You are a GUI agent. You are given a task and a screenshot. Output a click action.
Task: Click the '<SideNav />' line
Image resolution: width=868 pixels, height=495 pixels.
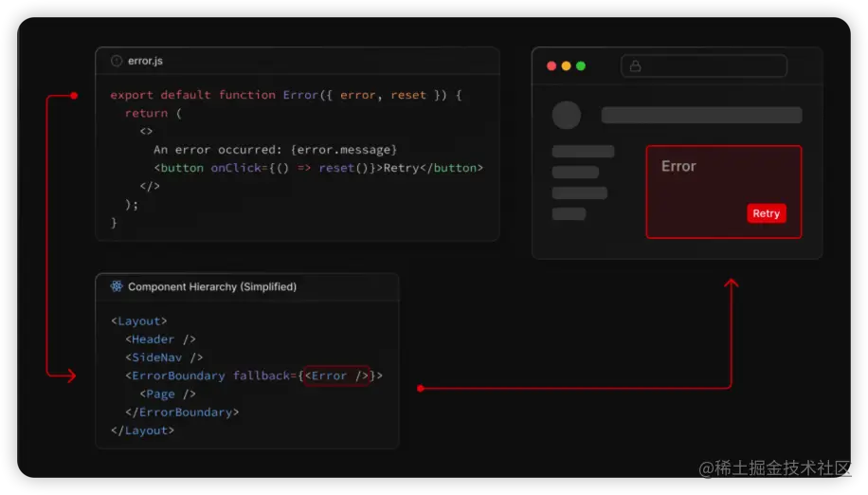[164, 357]
